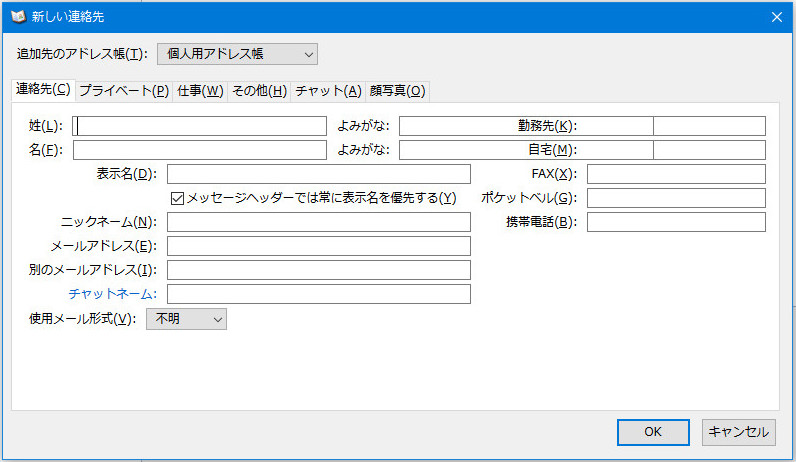Open the 追加先のアドレス帳 dropdown
The image size is (796, 462).
[237, 53]
